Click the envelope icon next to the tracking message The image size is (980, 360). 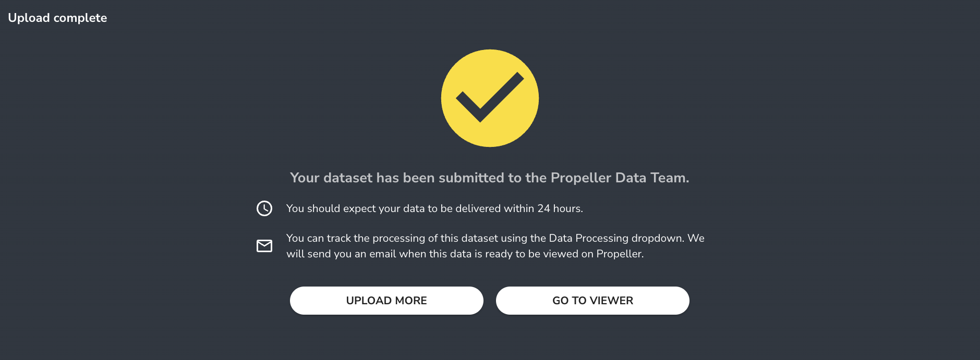(264, 245)
